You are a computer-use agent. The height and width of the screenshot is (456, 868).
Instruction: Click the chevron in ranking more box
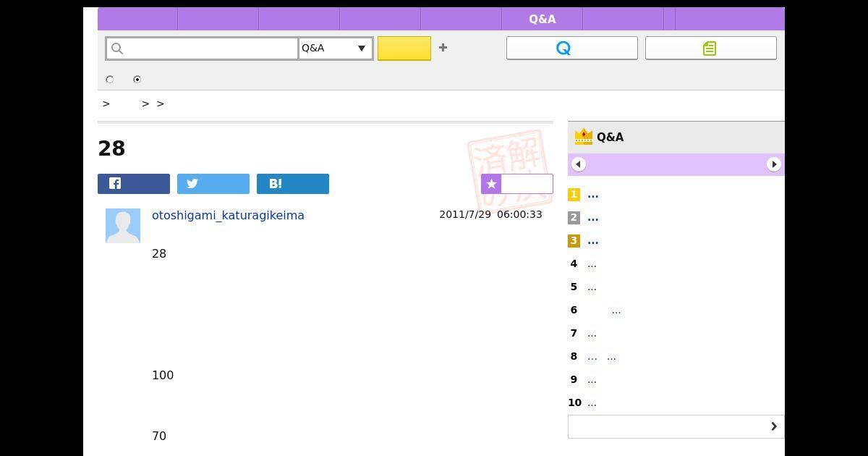[773, 426]
